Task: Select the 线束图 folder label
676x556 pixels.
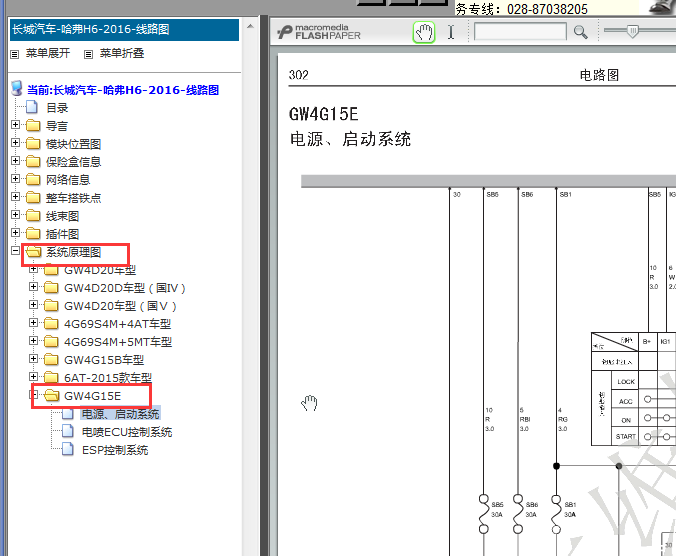Action: (63, 216)
